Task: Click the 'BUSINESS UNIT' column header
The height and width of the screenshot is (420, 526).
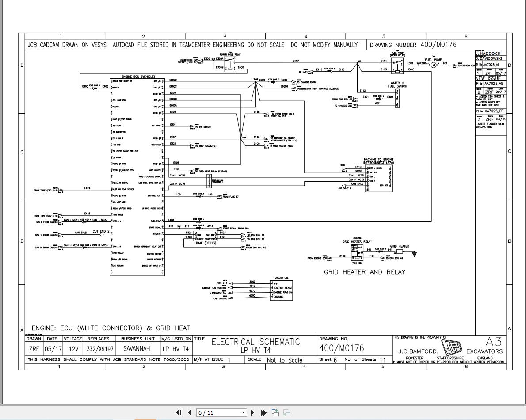Action: point(138,339)
